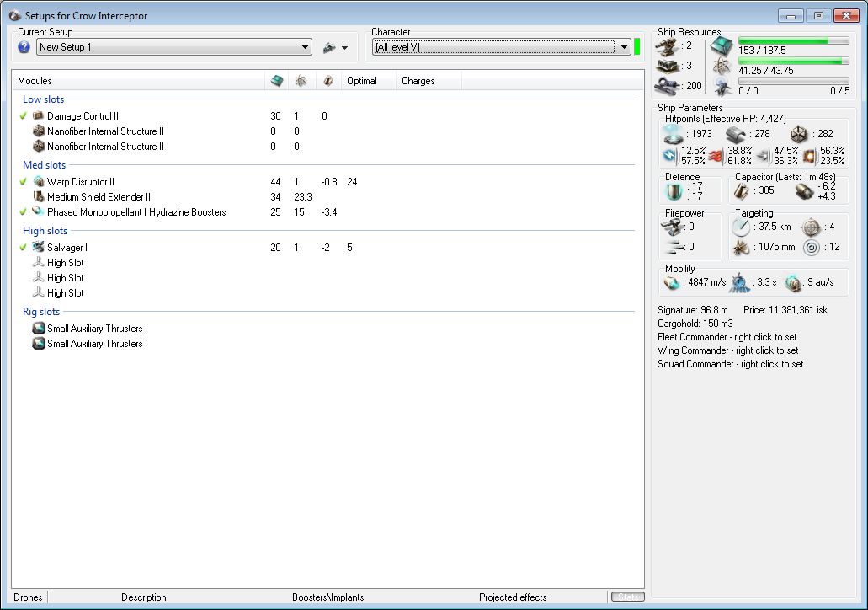This screenshot has height=610, width=868.
Task: Click the powergrid usage progress bar
Action: pos(793,61)
